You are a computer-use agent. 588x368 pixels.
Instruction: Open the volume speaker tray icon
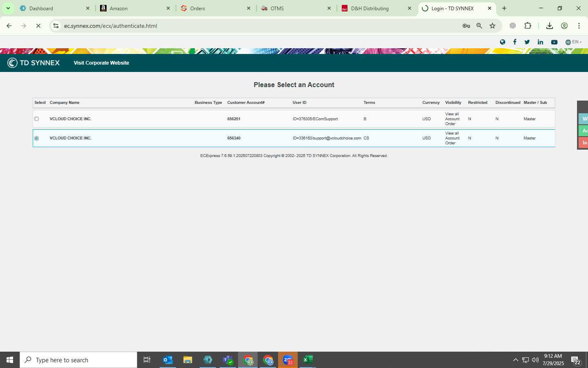pyautogui.click(x=535, y=360)
